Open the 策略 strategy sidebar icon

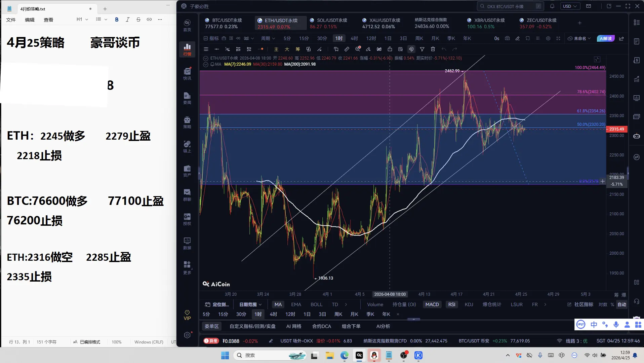pos(187,122)
